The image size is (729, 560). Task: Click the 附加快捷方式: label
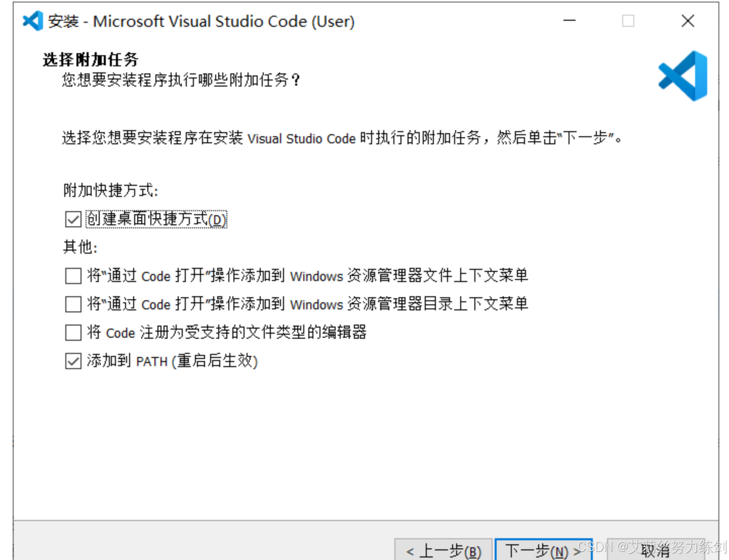point(110,191)
